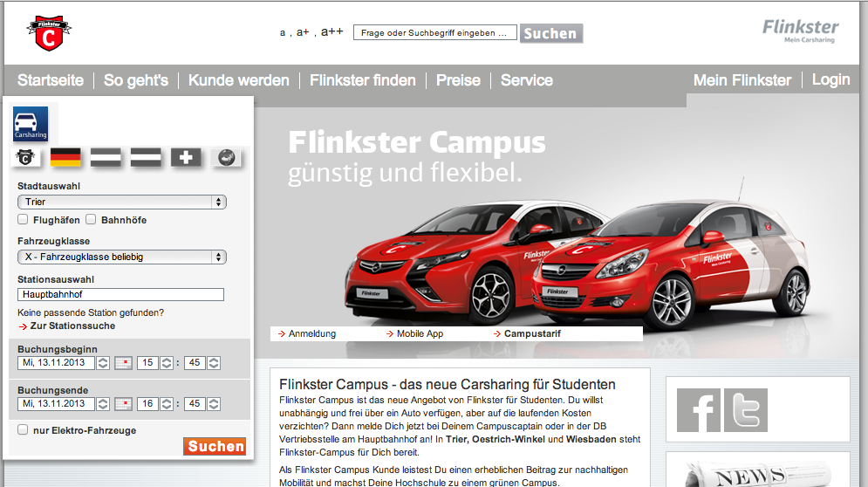Click the Buchungsbeginn minute field 45
This screenshot has width=868, height=487.
(195, 363)
